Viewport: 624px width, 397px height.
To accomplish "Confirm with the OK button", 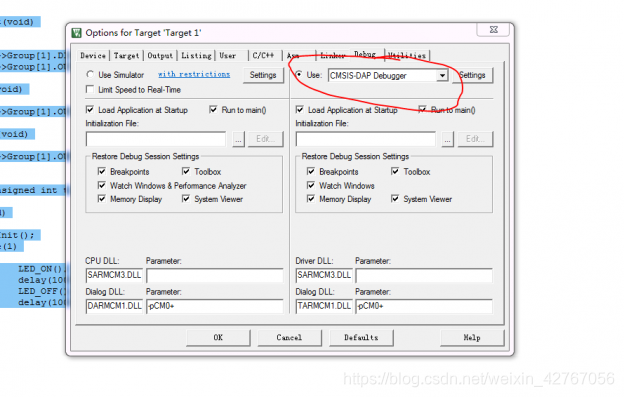I will [x=218, y=338].
